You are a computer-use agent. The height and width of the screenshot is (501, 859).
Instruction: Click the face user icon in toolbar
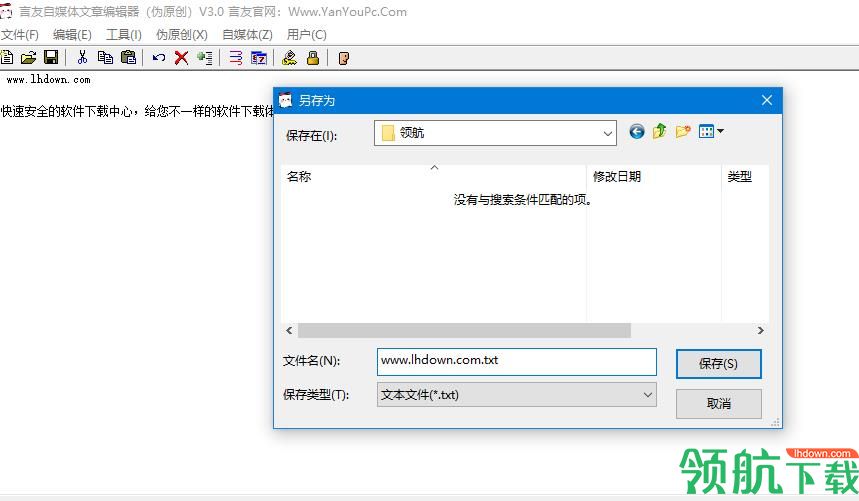click(343, 58)
